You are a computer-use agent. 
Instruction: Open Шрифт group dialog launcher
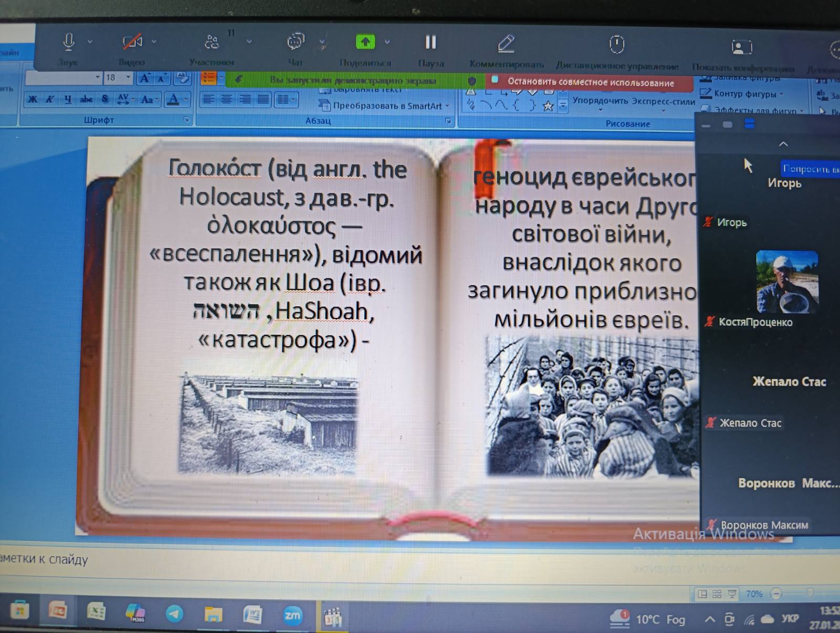tap(186, 120)
